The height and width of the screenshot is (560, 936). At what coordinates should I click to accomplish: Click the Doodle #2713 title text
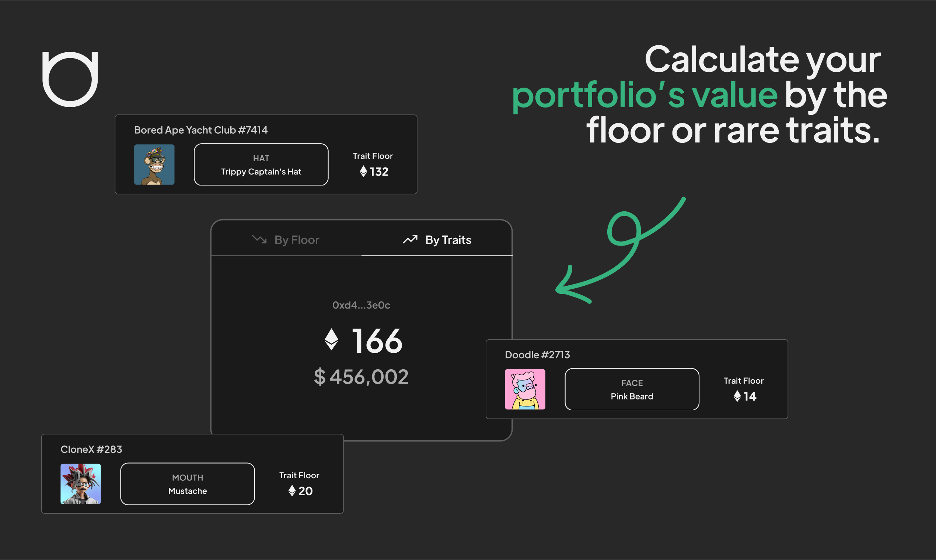click(x=537, y=355)
